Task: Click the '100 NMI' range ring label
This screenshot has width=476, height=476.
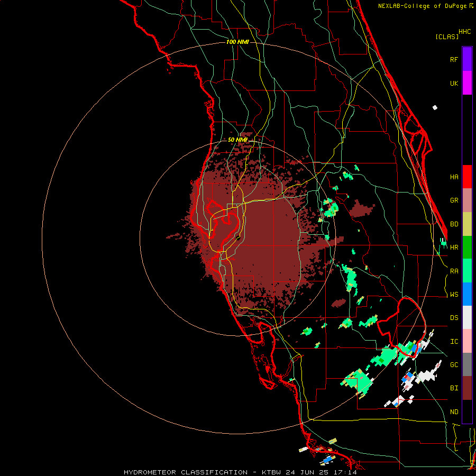Action: (237, 42)
